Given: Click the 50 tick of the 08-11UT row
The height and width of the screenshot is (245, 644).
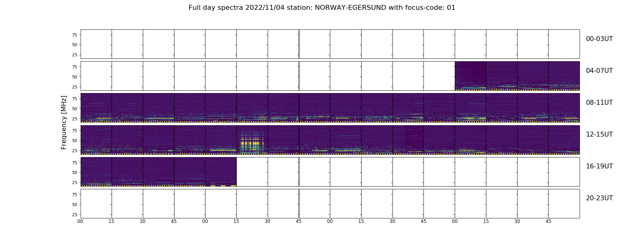Looking at the screenshot, I should tap(75, 109).
